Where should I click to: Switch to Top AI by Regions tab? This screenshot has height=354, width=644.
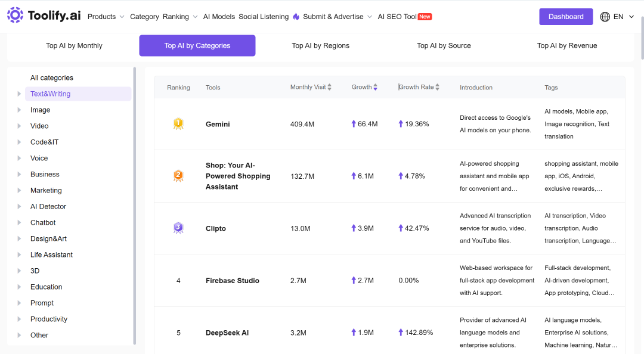point(320,45)
